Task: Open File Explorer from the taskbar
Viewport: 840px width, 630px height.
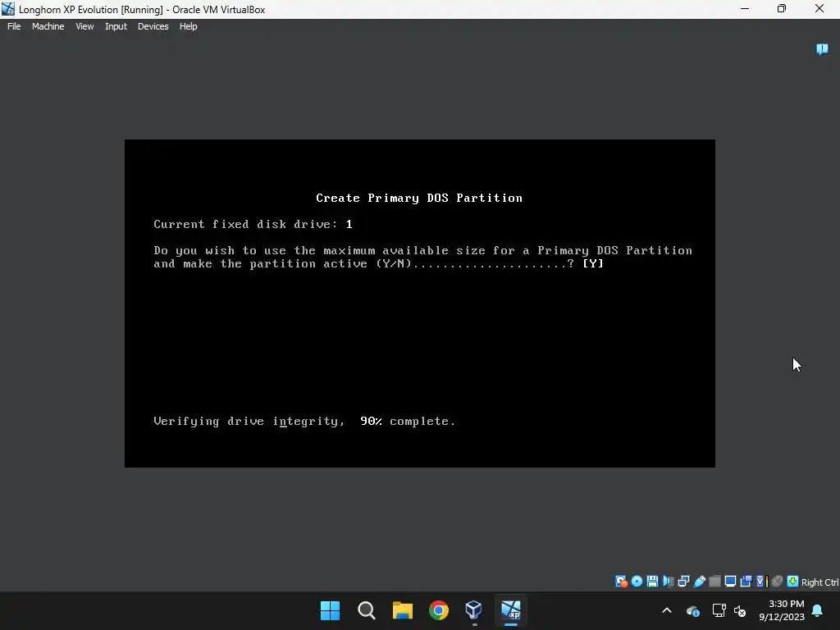Action: pyautogui.click(x=402, y=610)
